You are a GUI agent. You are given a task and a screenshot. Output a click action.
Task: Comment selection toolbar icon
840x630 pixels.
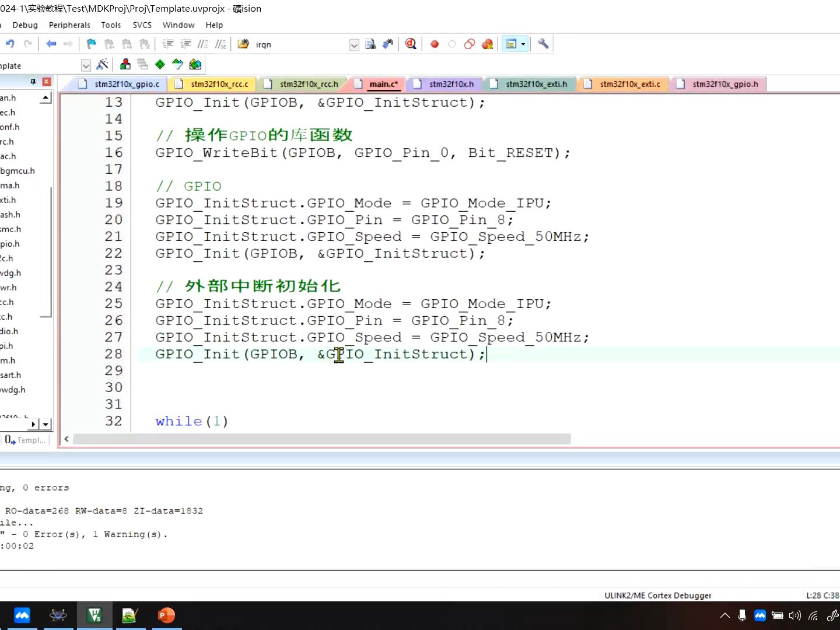pos(202,44)
